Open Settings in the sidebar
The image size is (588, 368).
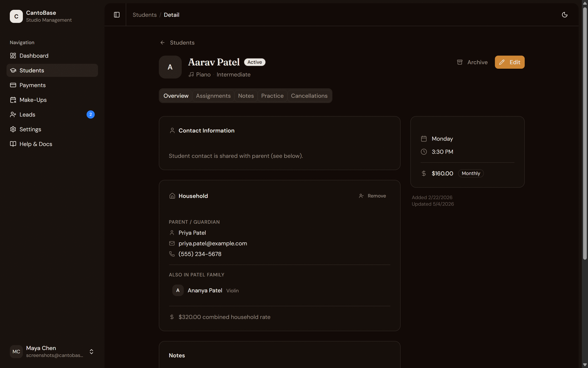click(x=52, y=129)
